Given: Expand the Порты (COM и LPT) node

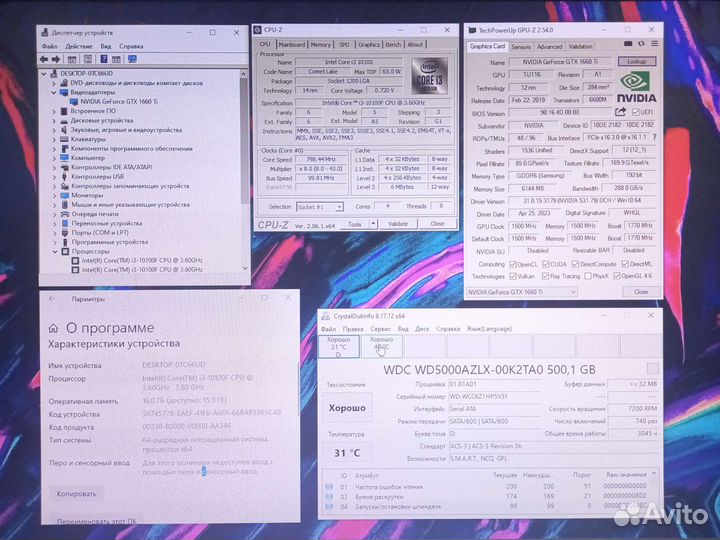Looking at the screenshot, I should (55, 233).
